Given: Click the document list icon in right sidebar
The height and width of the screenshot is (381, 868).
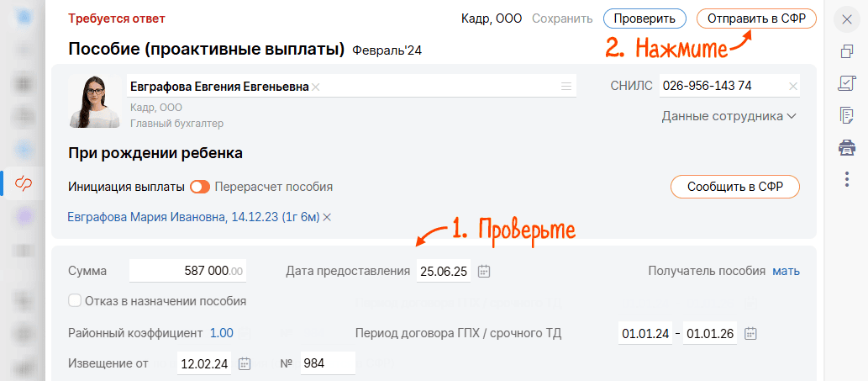Looking at the screenshot, I should coord(847,115).
